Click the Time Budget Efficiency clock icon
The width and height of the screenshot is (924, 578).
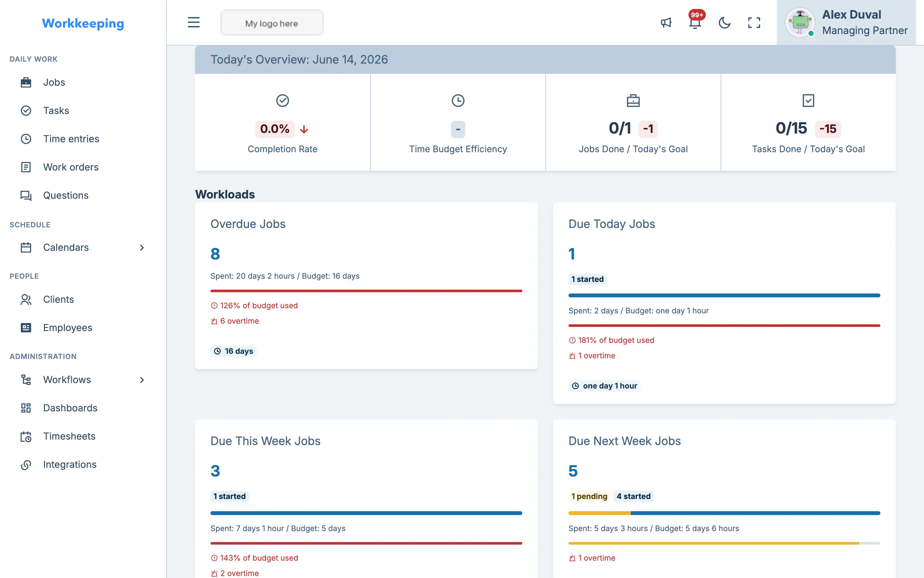click(458, 101)
